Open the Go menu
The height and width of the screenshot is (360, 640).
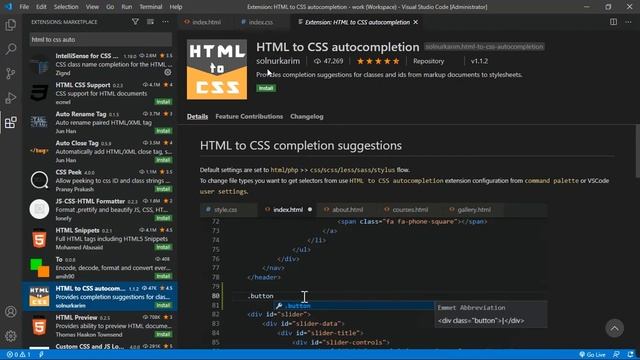(x=110, y=7)
